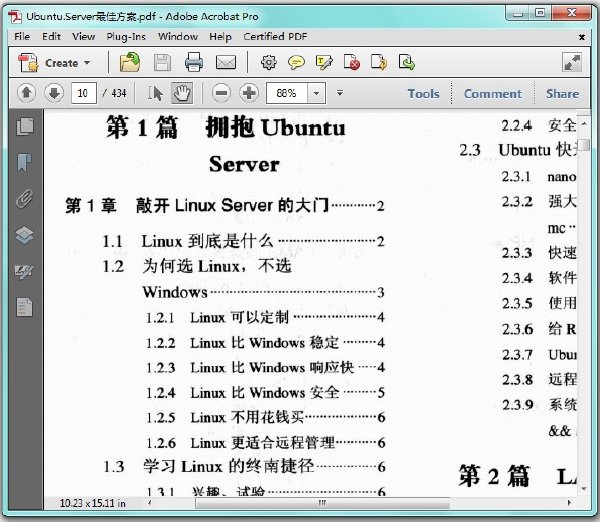The height and width of the screenshot is (522, 600).
Task: Switch to read mode expand icon
Action: tap(572, 62)
